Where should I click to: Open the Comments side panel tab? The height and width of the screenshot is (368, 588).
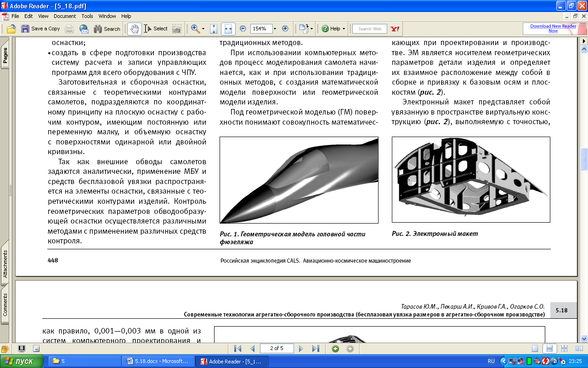point(5,305)
